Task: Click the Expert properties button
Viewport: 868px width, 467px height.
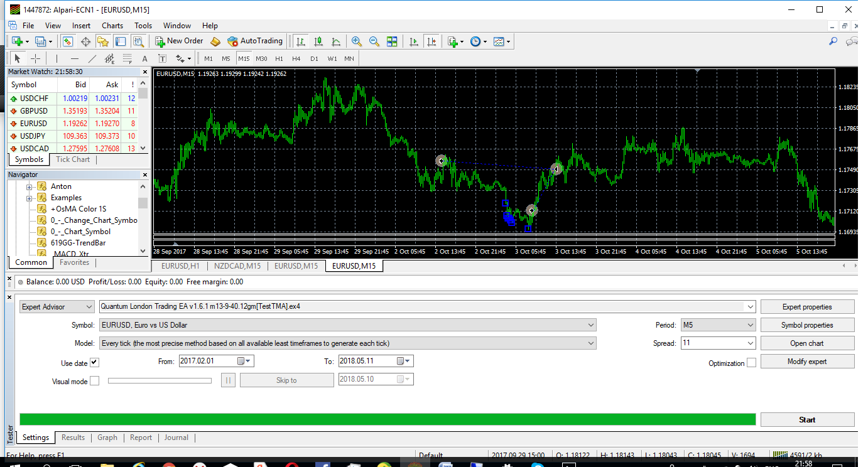Action: click(807, 307)
